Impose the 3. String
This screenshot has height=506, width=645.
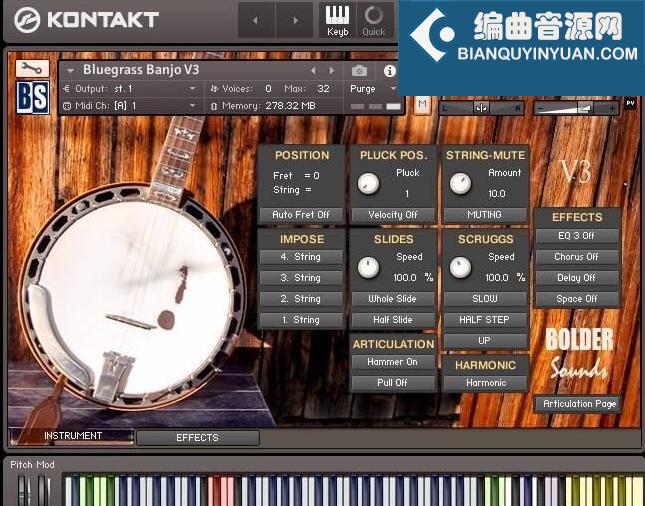click(x=301, y=278)
